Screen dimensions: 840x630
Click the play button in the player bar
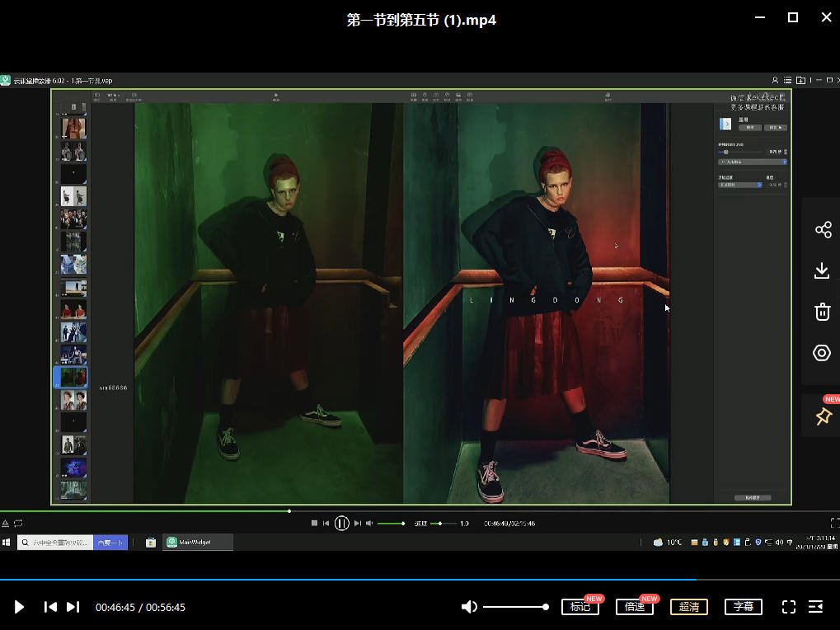[19, 607]
